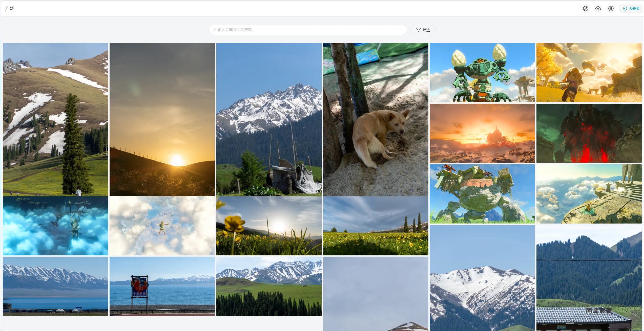The image size is (644, 331).
Task: Open the blue paraglider in clouds image
Action: [x=55, y=226]
